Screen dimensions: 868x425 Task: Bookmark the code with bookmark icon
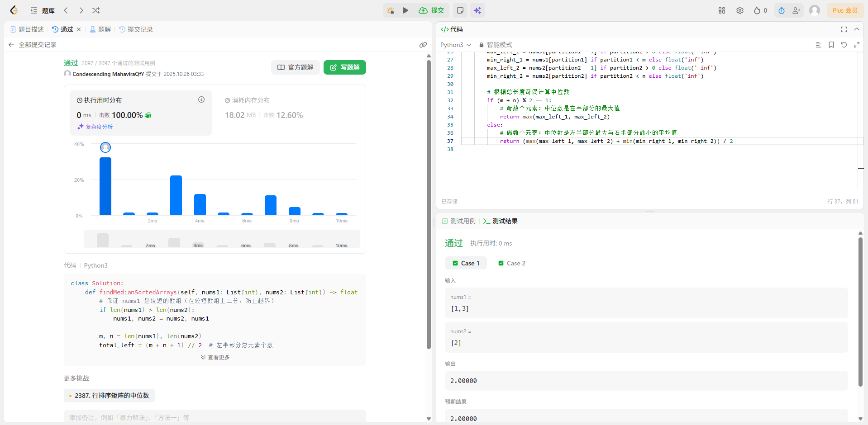pos(831,45)
